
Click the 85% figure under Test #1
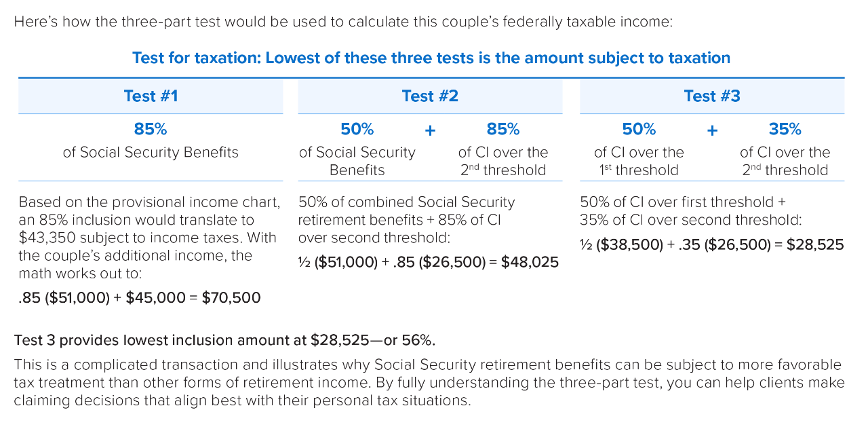[x=151, y=129]
